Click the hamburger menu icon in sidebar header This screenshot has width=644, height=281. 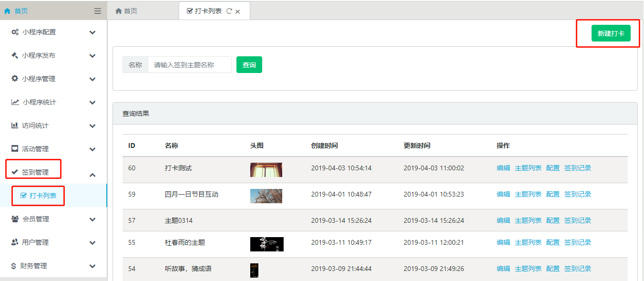point(97,11)
